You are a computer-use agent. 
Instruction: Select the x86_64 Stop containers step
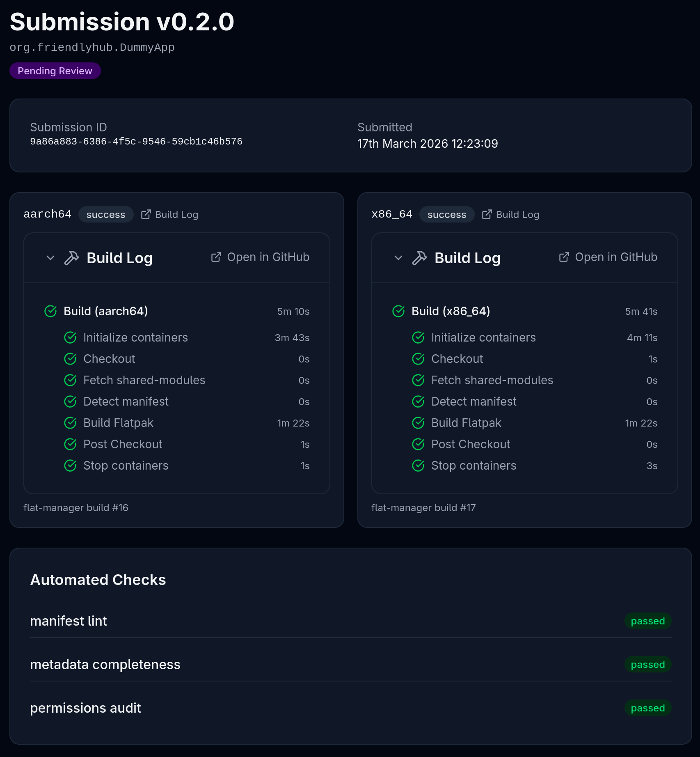[474, 466]
